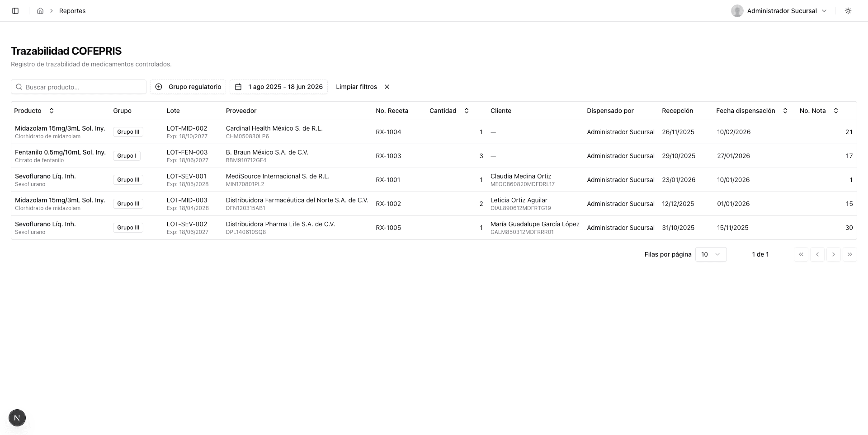Expand Administrador Sucursal user menu
This screenshot has width=868, height=435.
pyautogui.click(x=779, y=11)
